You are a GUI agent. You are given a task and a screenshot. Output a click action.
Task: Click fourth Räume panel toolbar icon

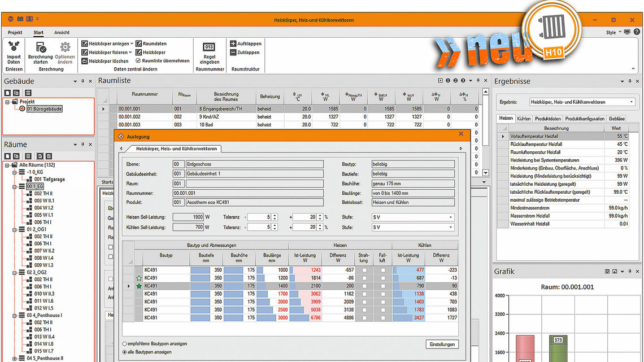coord(40,156)
